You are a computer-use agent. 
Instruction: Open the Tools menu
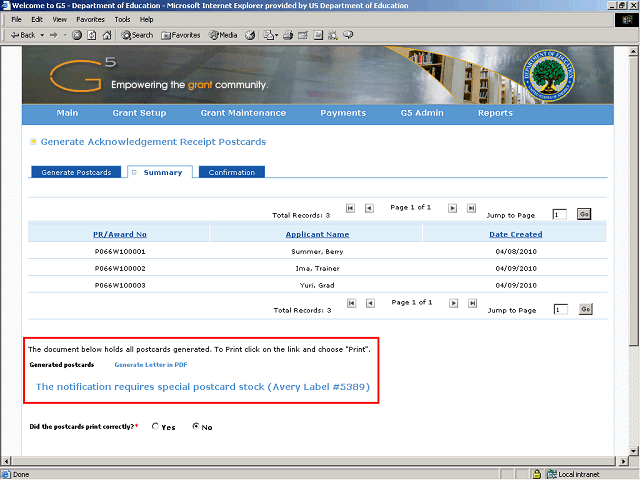pyautogui.click(x=122, y=19)
